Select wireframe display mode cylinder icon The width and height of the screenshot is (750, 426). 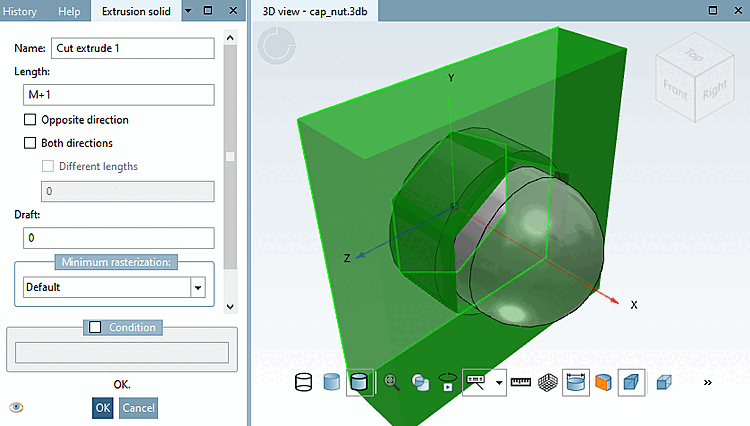click(304, 382)
